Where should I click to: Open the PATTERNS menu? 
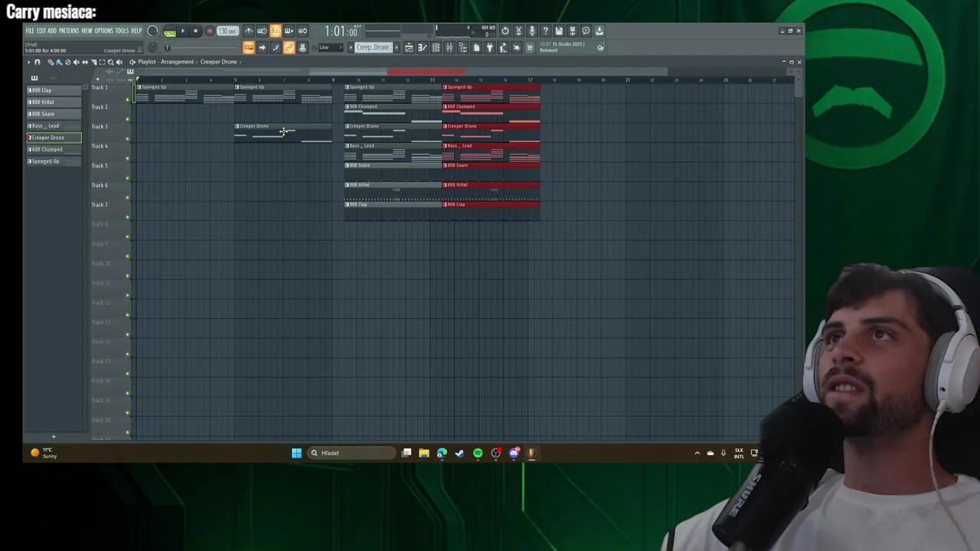[x=69, y=31]
